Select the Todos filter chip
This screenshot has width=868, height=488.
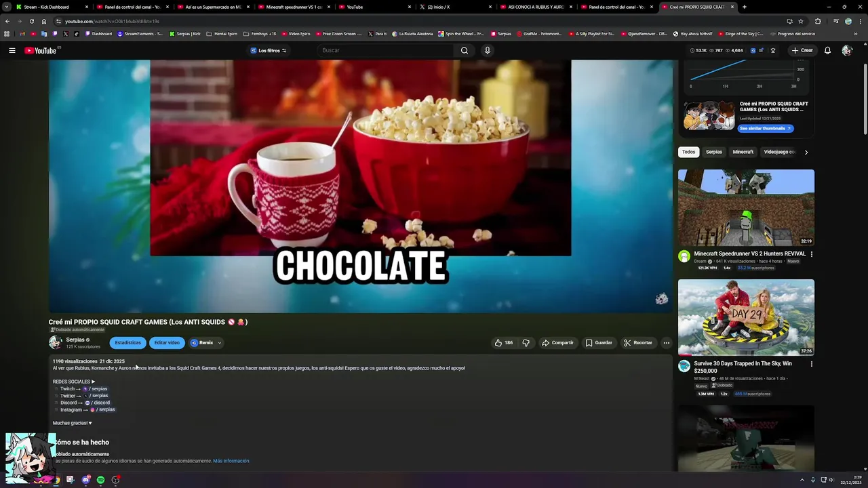[x=688, y=152]
